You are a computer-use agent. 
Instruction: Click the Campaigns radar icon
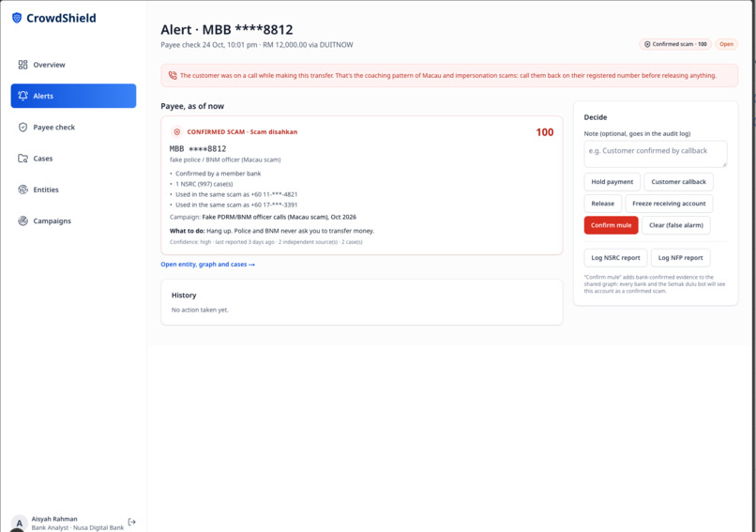pos(23,220)
